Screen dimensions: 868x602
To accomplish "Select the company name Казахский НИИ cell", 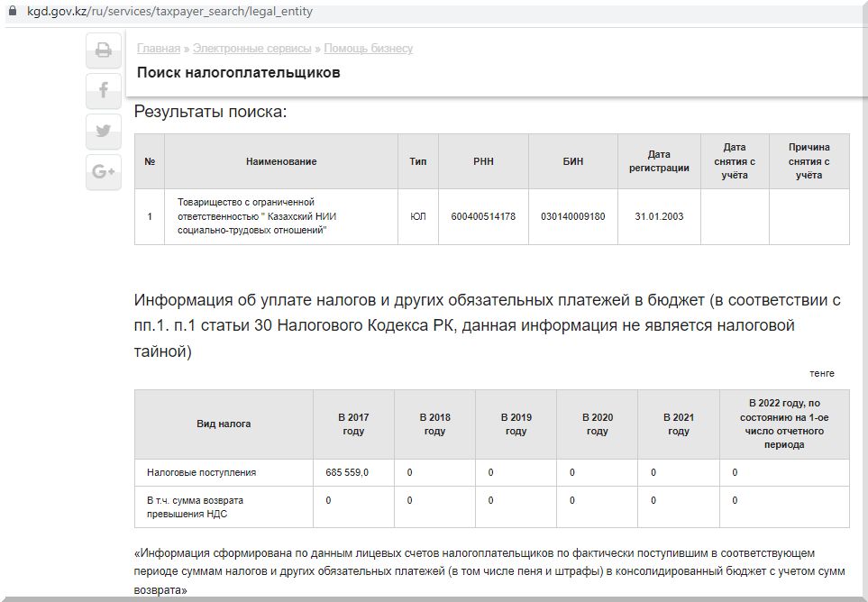I will [x=281, y=216].
